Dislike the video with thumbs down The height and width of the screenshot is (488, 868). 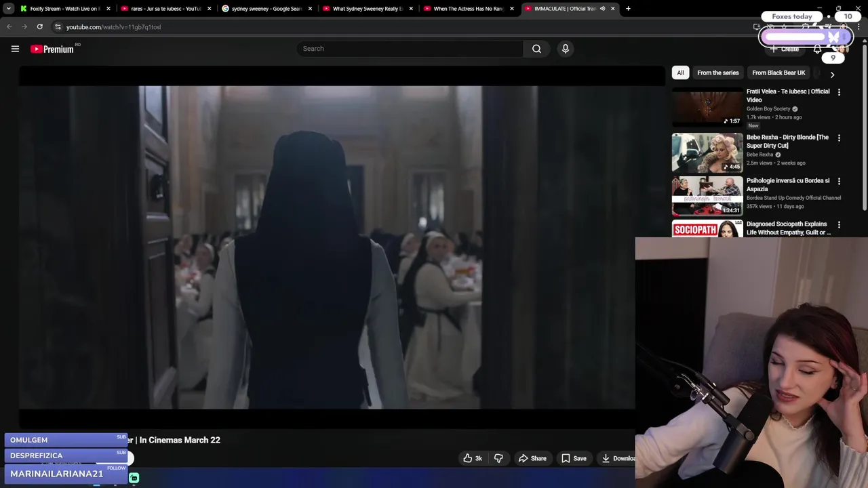(x=498, y=458)
